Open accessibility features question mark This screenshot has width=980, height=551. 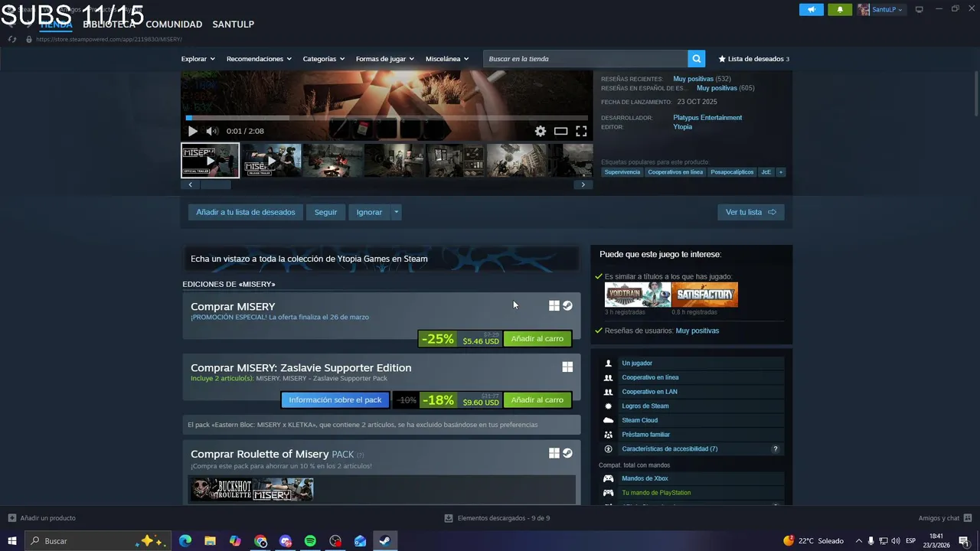[x=775, y=449]
